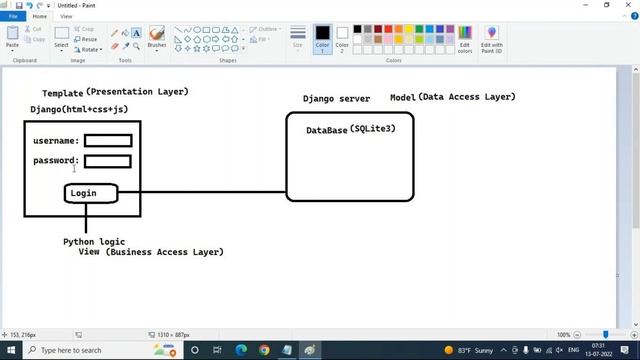The image size is (640, 360).
Task: Click the Windows Start button
Action: tap(11, 350)
